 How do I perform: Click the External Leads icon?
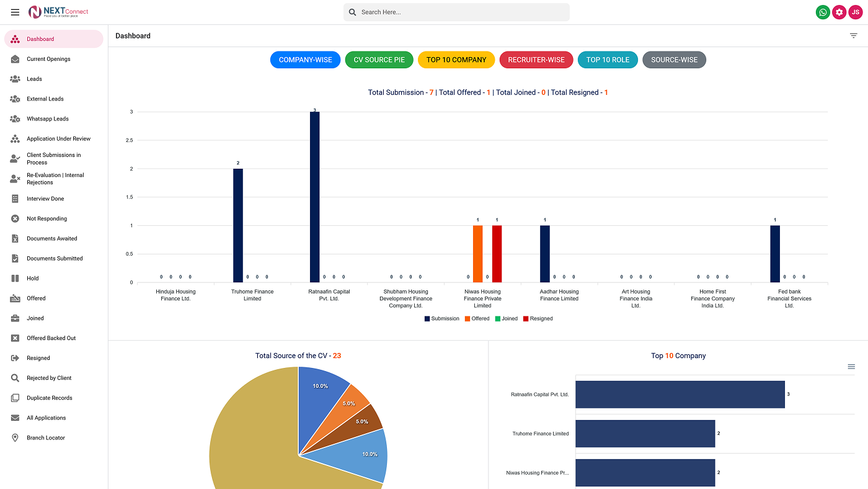pos(15,99)
